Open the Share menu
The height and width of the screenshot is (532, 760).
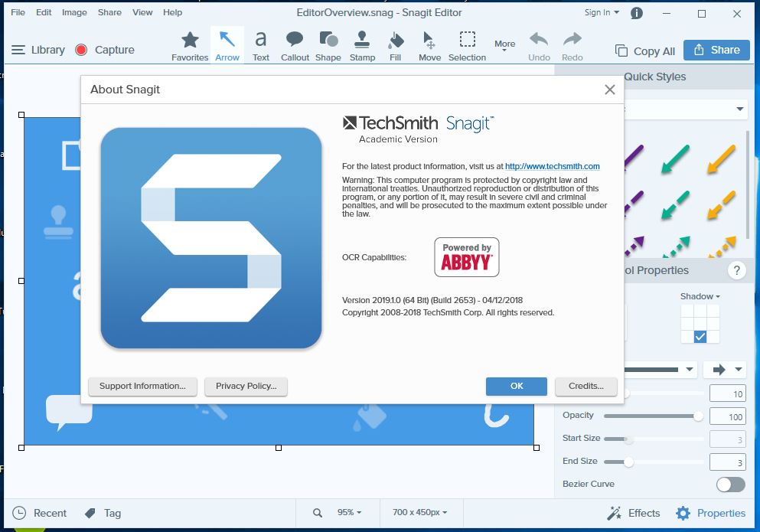(x=109, y=12)
